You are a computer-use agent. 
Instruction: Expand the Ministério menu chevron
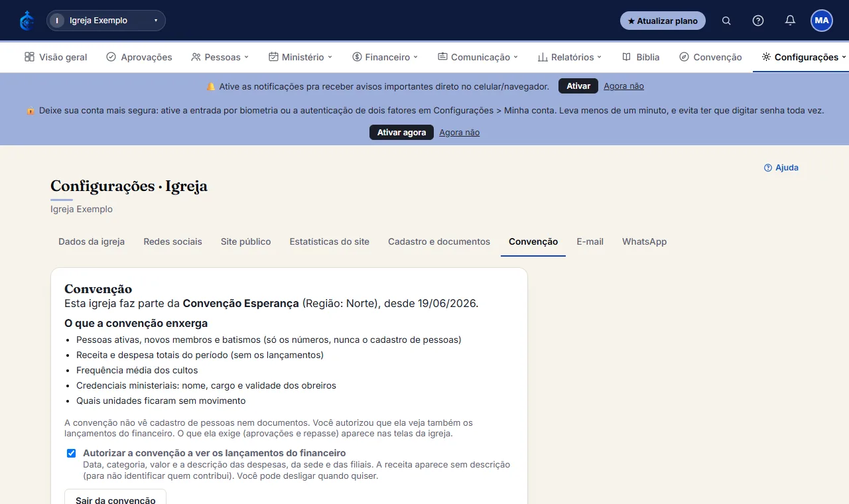330,57
